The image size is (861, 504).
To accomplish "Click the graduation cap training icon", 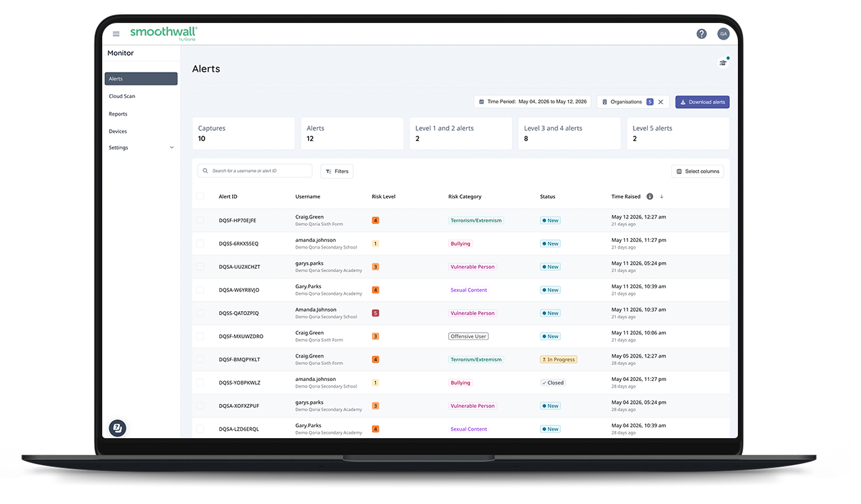I will click(723, 62).
